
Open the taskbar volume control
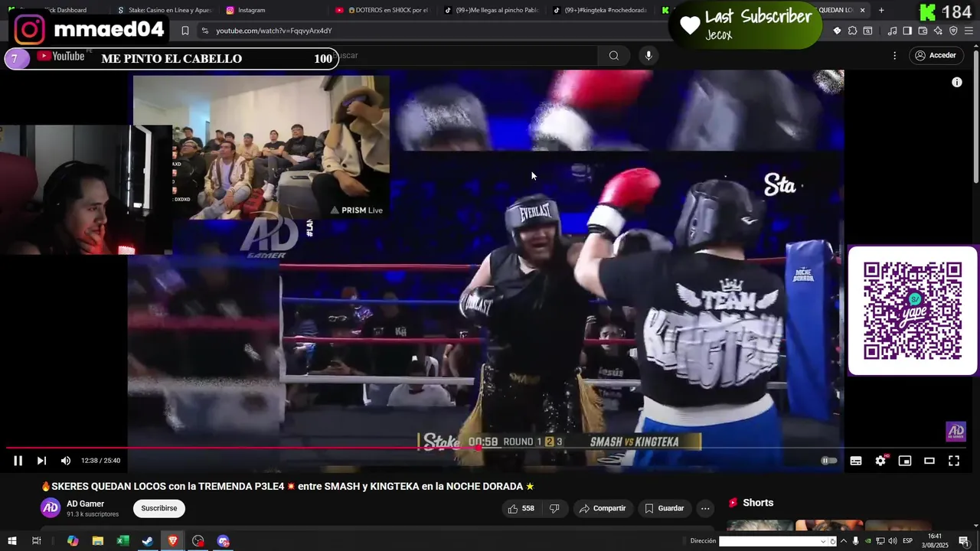893,541
